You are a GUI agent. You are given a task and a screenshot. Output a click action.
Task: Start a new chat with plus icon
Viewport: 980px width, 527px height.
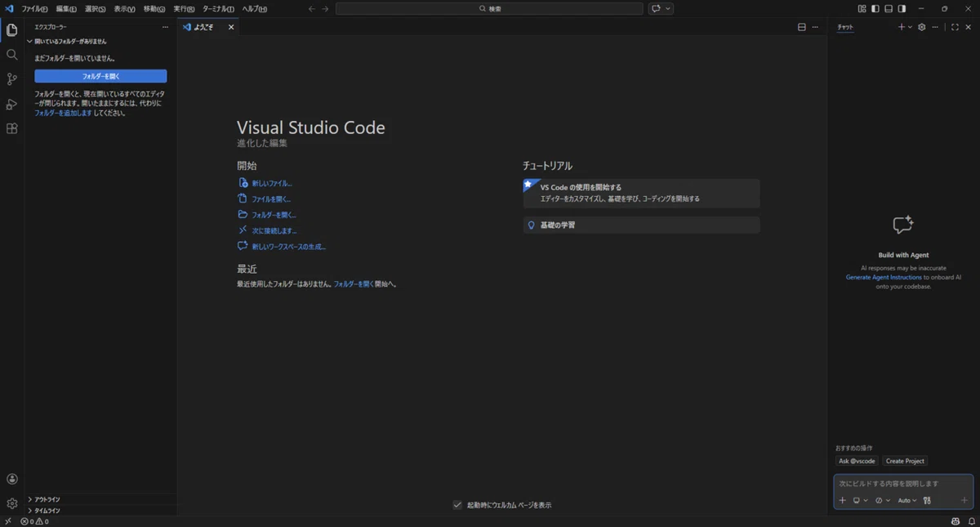[x=902, y=27]
